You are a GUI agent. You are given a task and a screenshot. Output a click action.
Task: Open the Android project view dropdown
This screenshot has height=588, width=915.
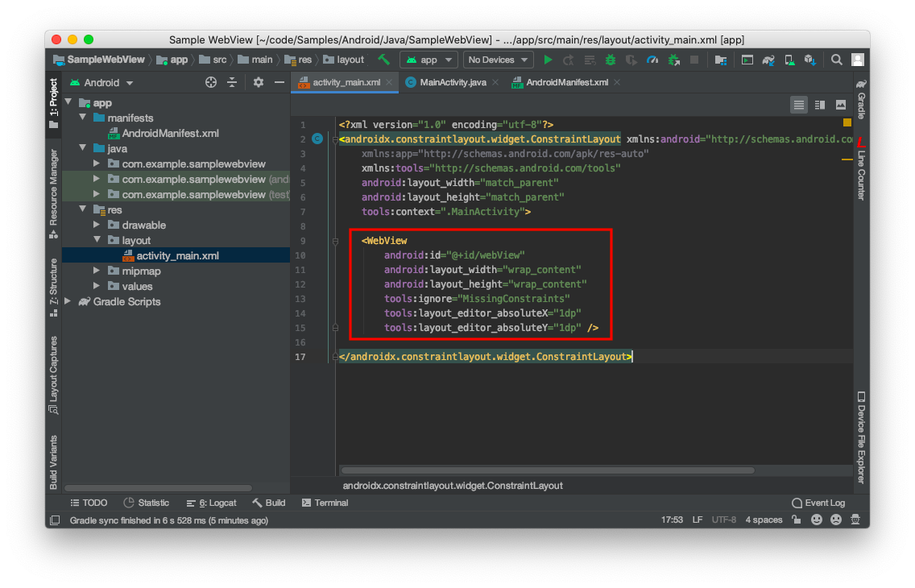coord(102,83)
